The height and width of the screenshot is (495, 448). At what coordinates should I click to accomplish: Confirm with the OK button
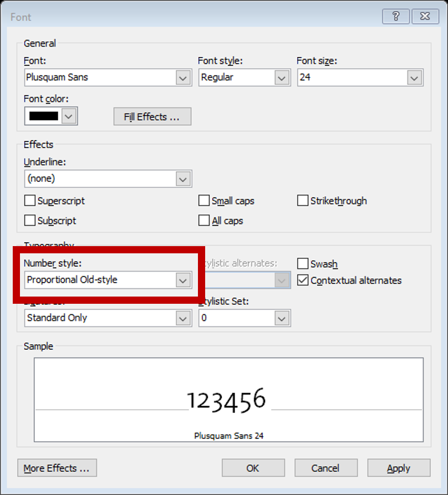(x=253, y=468)
